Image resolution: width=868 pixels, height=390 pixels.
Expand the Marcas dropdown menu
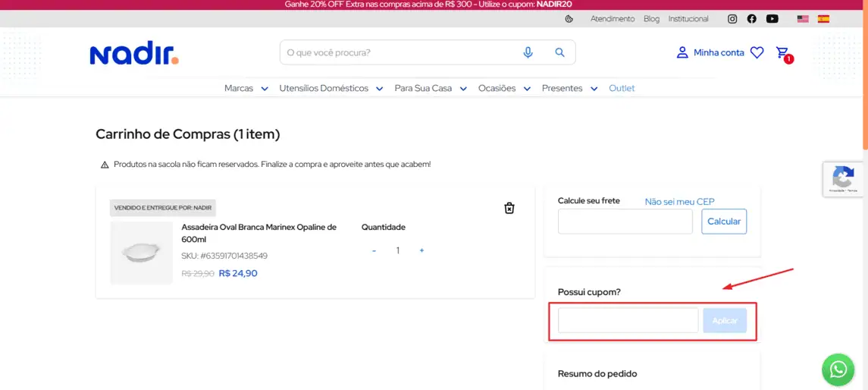[x=246, y=88]
